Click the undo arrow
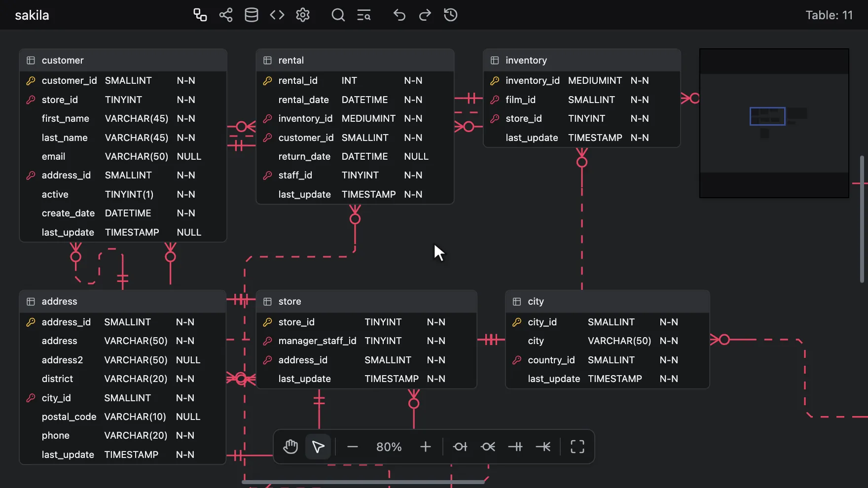 [x=399, y=15]
